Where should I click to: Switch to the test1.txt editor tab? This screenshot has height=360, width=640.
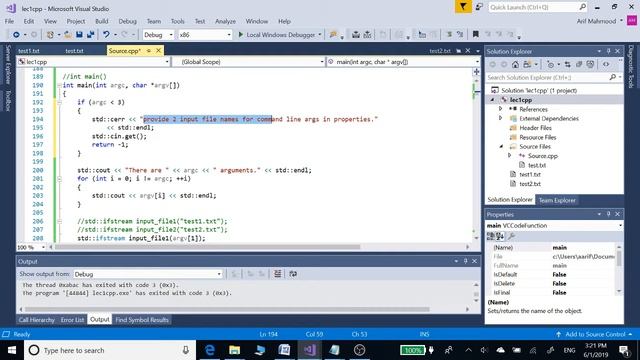tap(29, 51)
